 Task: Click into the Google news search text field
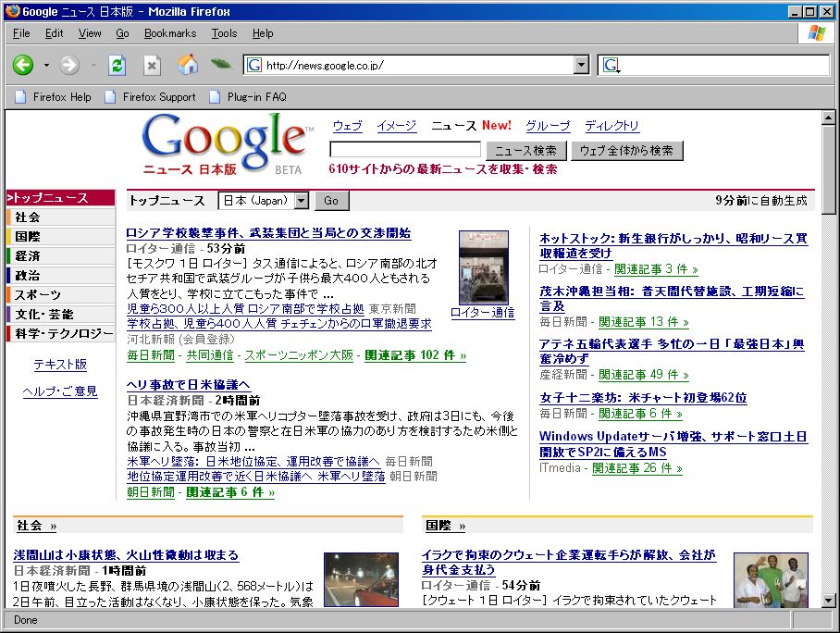tap(405, 150)
